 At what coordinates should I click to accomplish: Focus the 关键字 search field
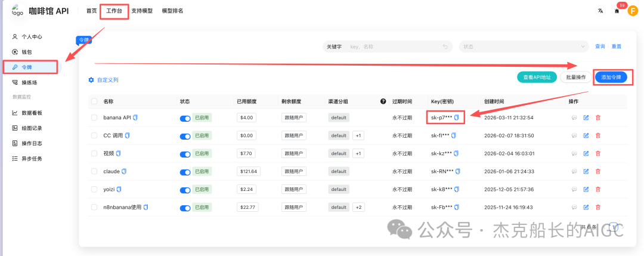(388, 47)
